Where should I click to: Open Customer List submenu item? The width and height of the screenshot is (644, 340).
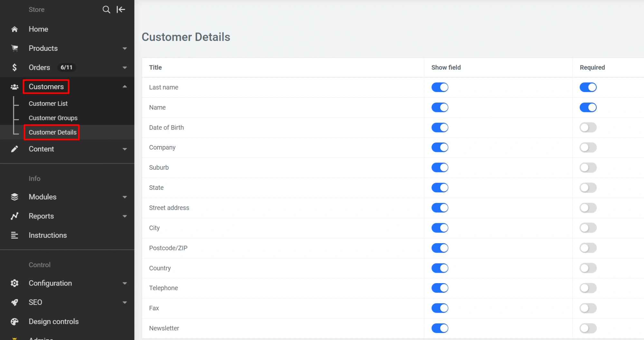pos(48,104)
